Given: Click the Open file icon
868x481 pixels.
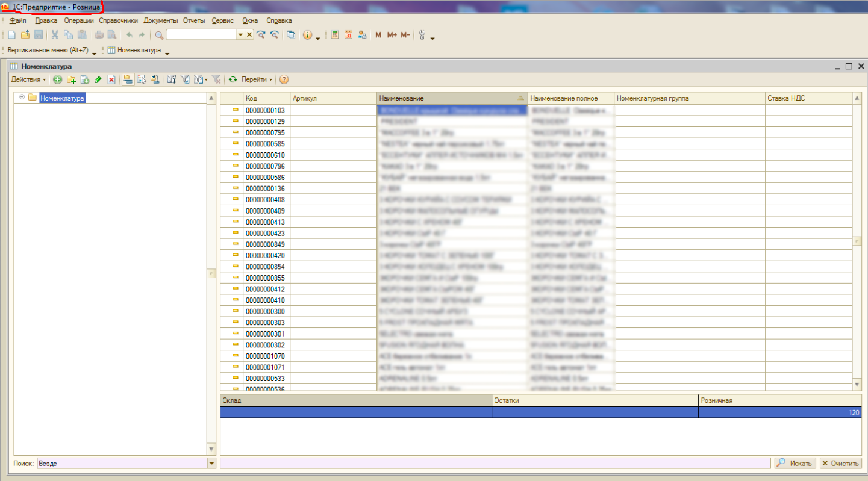Looking at the screenshot, I should [25, 35].
